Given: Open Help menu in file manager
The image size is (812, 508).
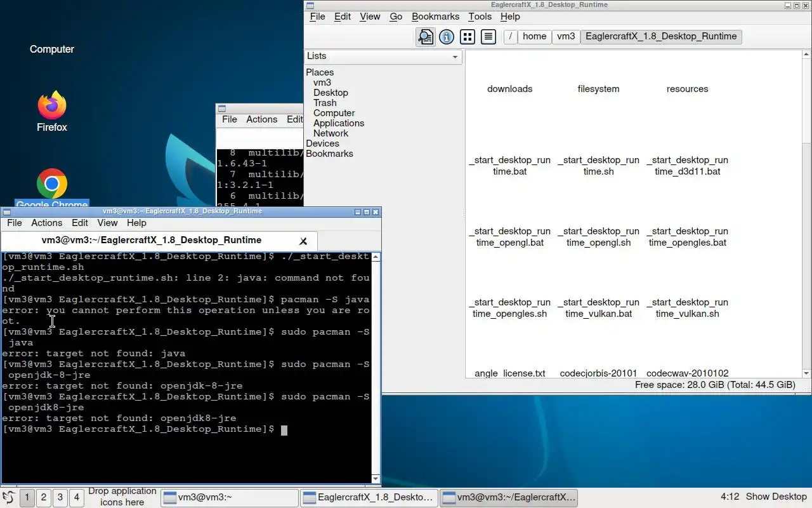Looking at the screenshot, I should tap(510, 17).
